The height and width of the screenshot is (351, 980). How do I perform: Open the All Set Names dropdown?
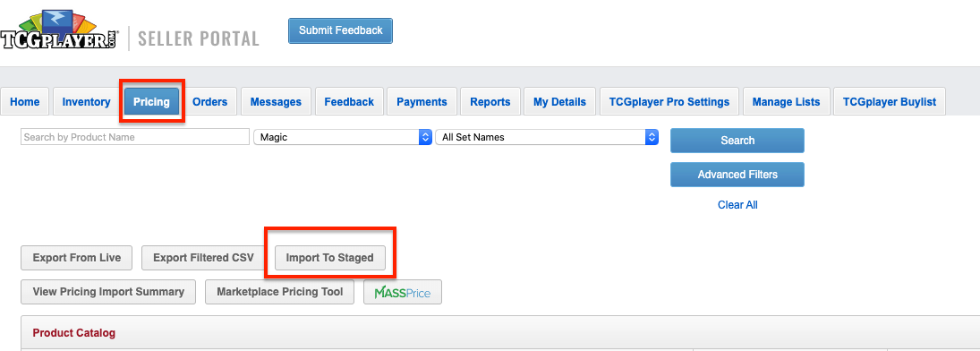click(546, 137)
